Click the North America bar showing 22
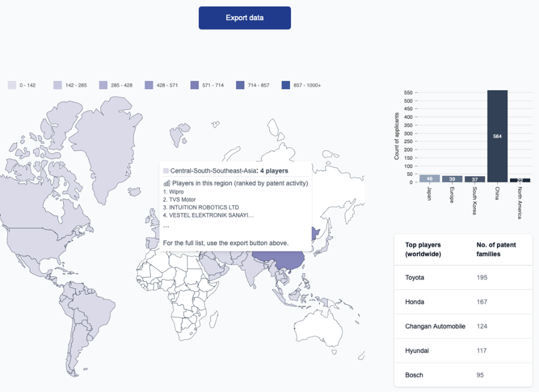Image resolution: width=539 pixels, height=392 pixels. click(520, 180)
